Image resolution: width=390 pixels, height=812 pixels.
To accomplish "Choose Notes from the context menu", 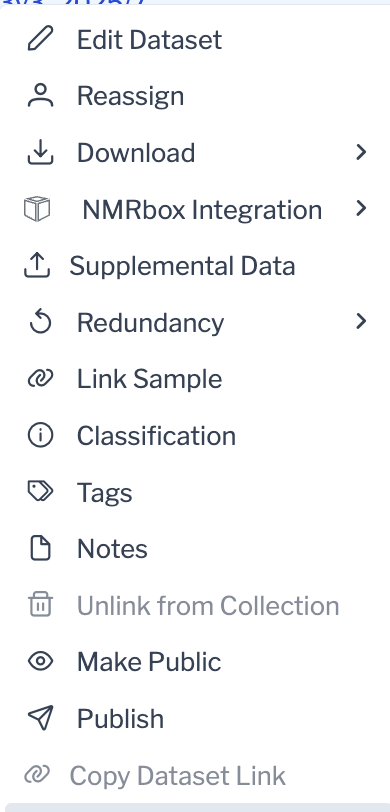I will pos(195,548).
